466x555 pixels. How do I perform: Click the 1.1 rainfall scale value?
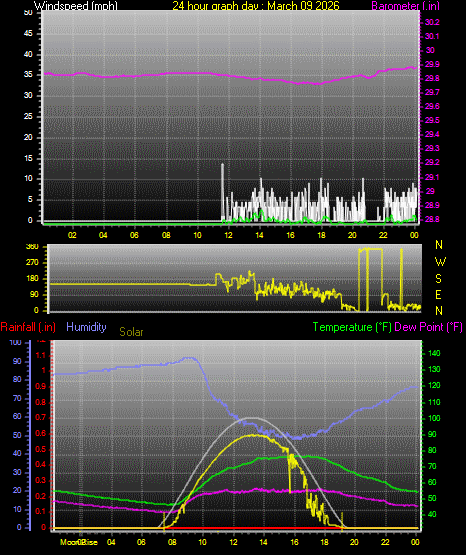(41, 355)
